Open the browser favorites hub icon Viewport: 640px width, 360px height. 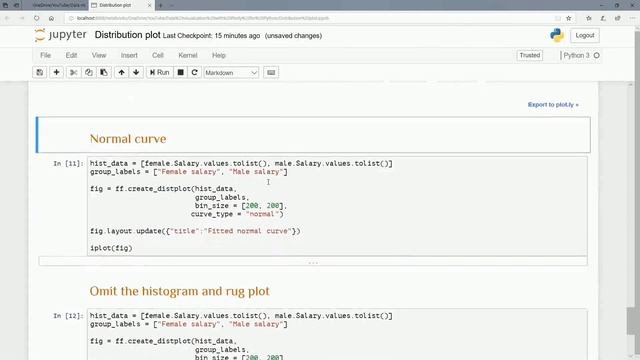click(x=589, y=18)
